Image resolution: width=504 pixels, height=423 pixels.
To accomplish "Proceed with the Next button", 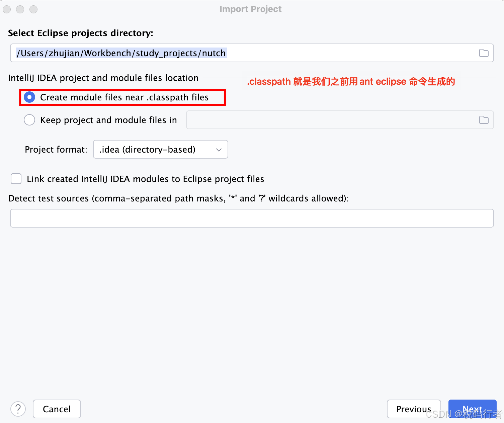I will [x=472, y=409].
